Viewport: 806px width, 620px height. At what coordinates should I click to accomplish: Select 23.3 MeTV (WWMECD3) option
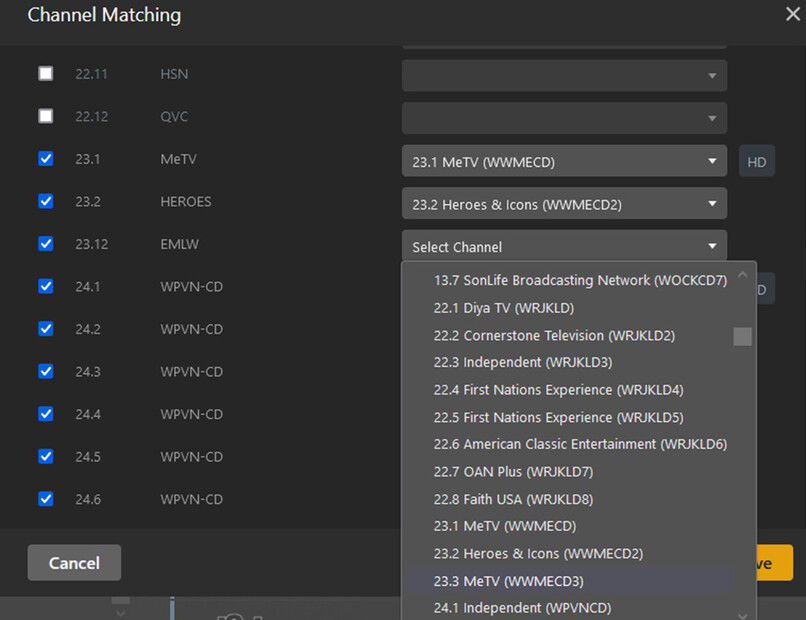click(x=570, y=581)
